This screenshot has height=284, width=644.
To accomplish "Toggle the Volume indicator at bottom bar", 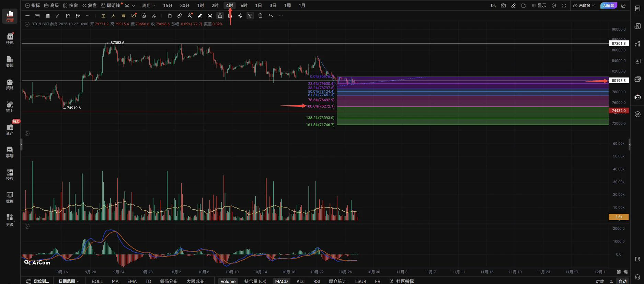I will coord(228,281).
